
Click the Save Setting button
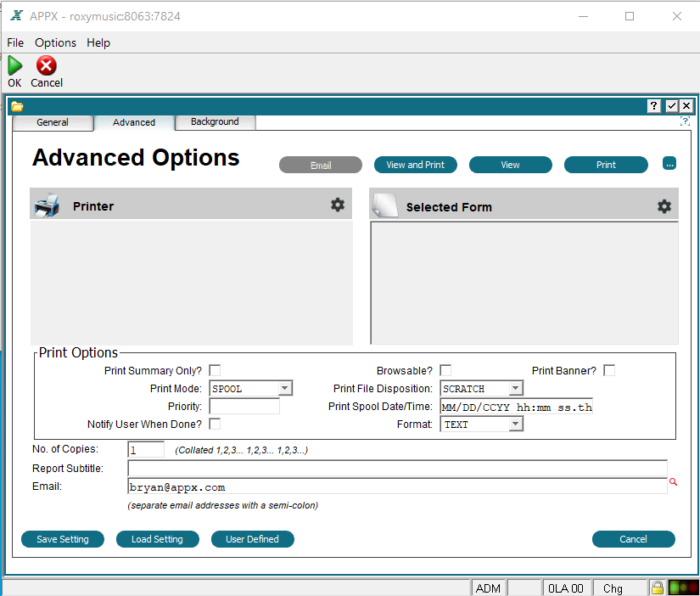click(63, 539)
